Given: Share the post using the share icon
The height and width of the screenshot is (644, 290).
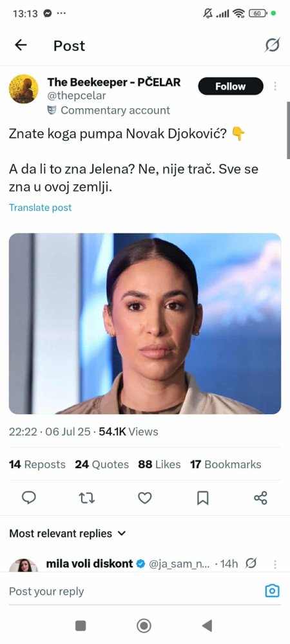Looking at the screenshot, I should (260, 498).
